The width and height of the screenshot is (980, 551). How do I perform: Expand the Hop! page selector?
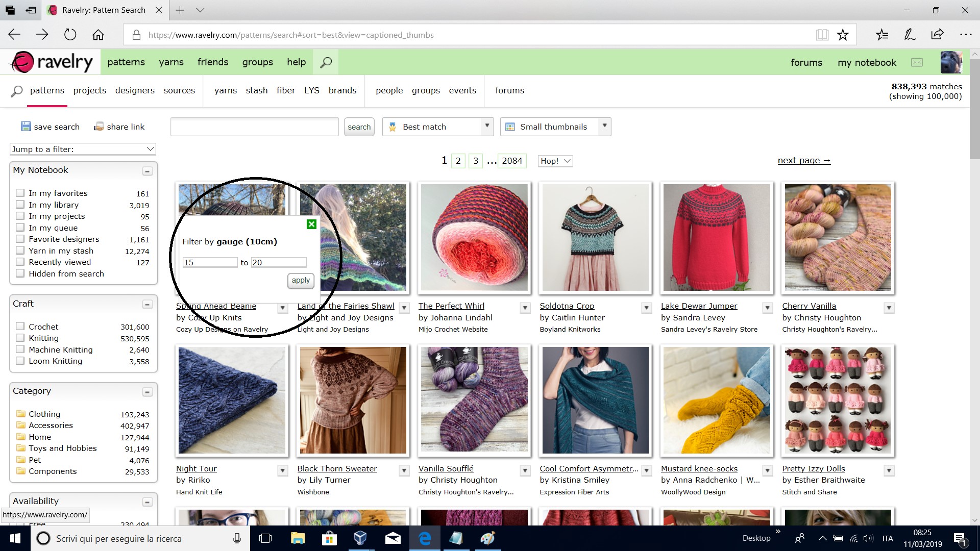pos(555,160)
